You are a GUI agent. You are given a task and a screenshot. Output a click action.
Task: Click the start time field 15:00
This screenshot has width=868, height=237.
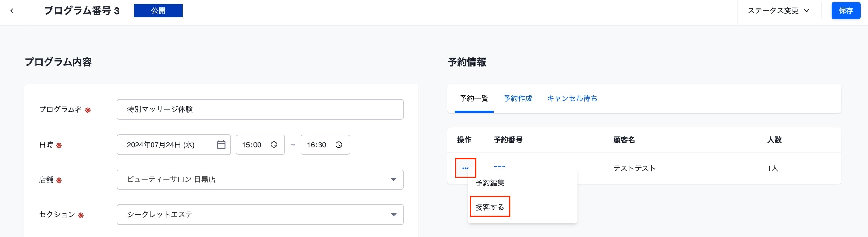point(260,145)
